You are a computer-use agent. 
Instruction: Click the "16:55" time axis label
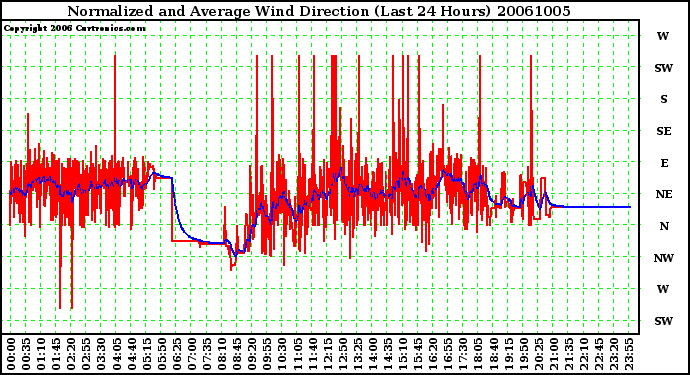448,354
